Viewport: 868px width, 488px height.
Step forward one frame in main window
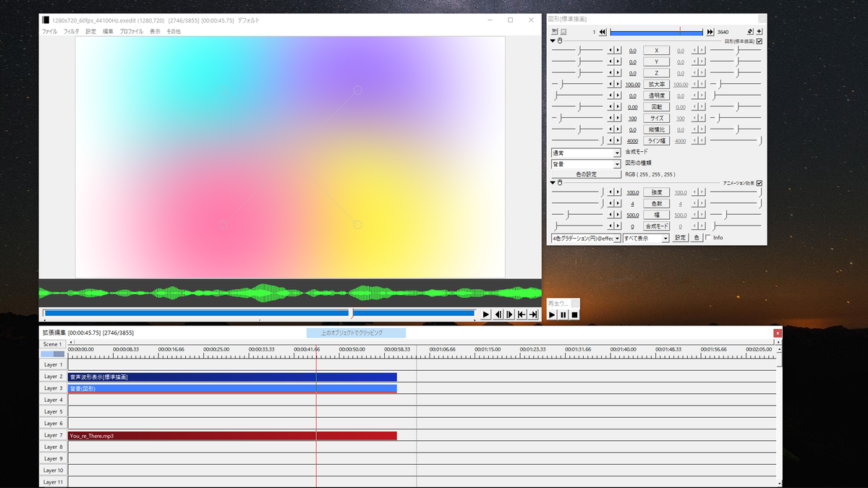point(509,314)
